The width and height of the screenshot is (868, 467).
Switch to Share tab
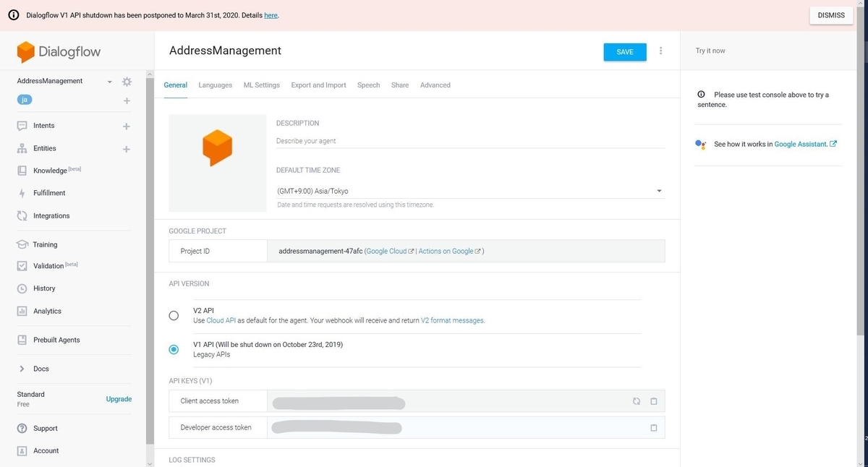coord(400,85)
